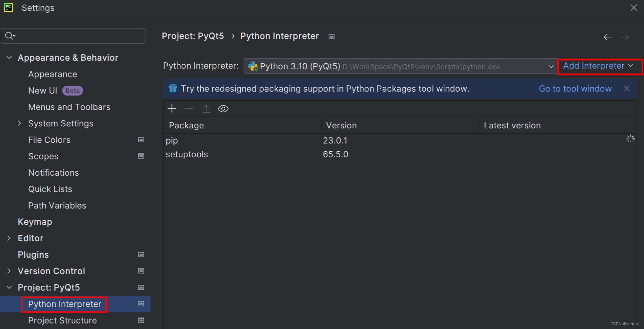Open Project Structure settings
644x329 pixels.
(62, 320)
